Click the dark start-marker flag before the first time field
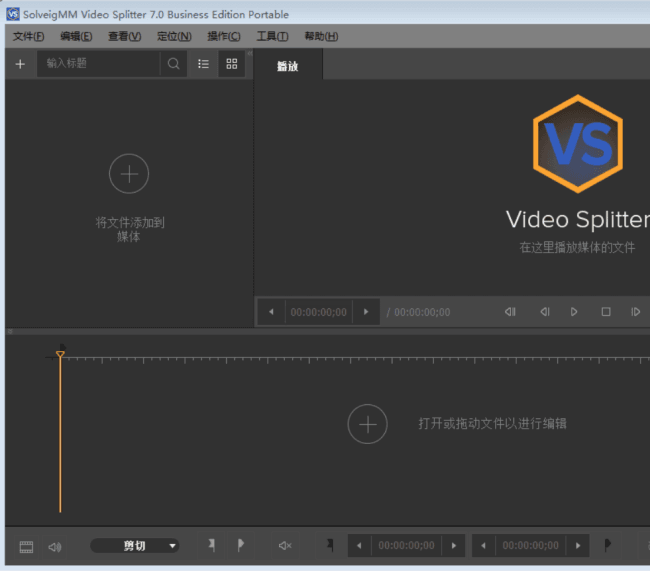 click(330, 544)
